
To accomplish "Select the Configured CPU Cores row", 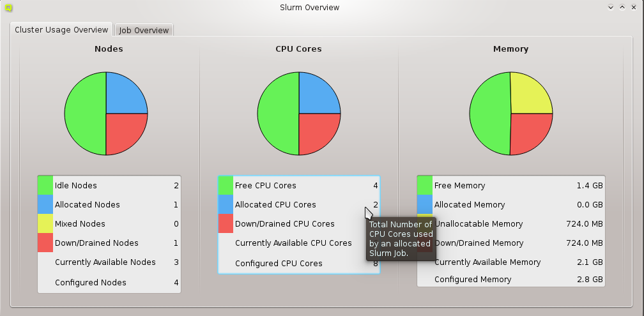I will point(299,263).
